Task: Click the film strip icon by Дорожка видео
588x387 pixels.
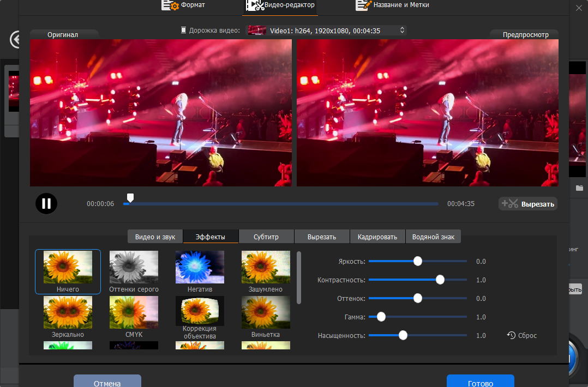Action: tap(183, 30)
